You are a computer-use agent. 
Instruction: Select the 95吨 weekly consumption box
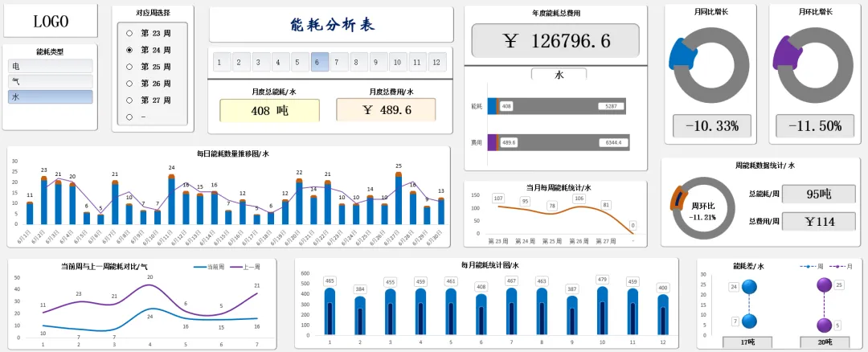pyautogui.click(x=817, y=194)
